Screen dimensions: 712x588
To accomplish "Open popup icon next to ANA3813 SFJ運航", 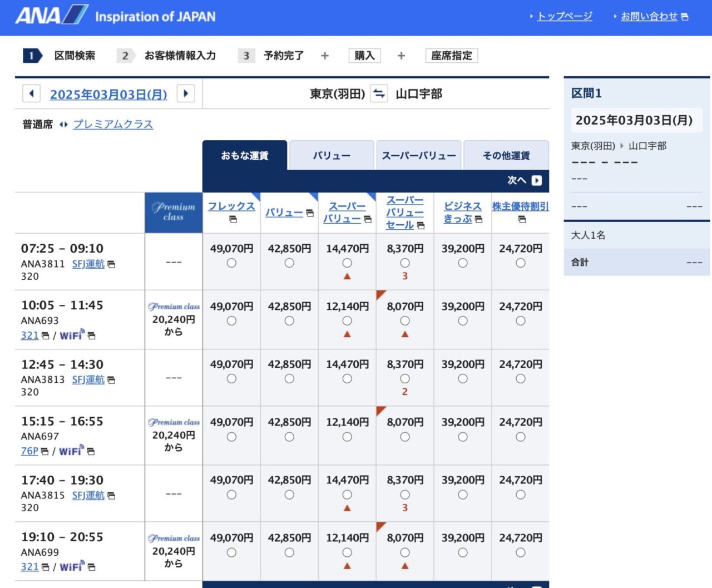I will pos(111,380).
